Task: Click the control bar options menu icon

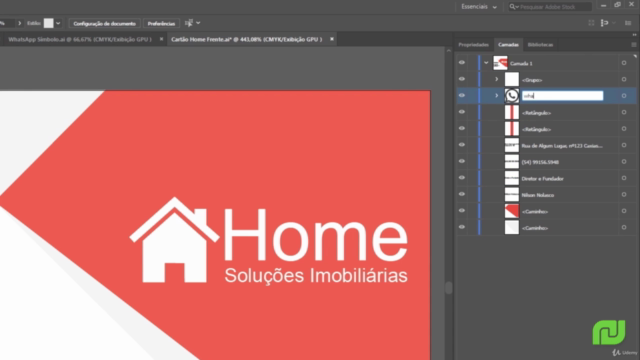Action: click(x=628, y=23)
